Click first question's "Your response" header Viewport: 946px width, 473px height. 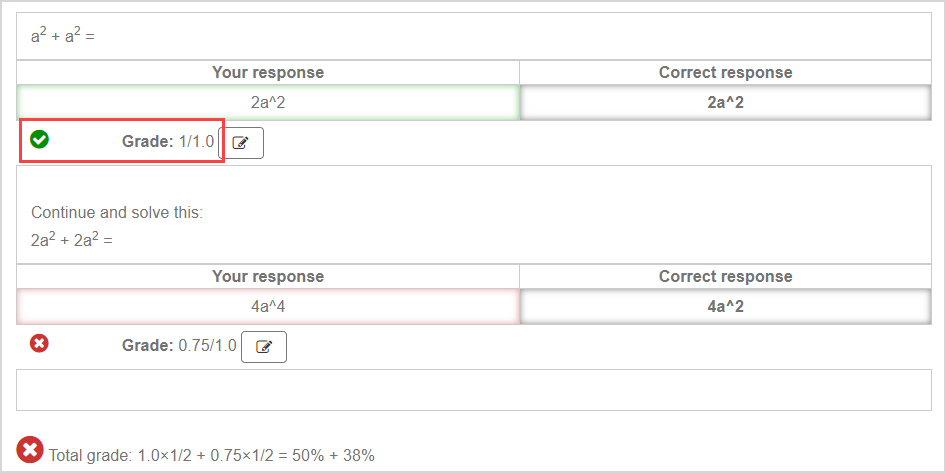point(268,73)
